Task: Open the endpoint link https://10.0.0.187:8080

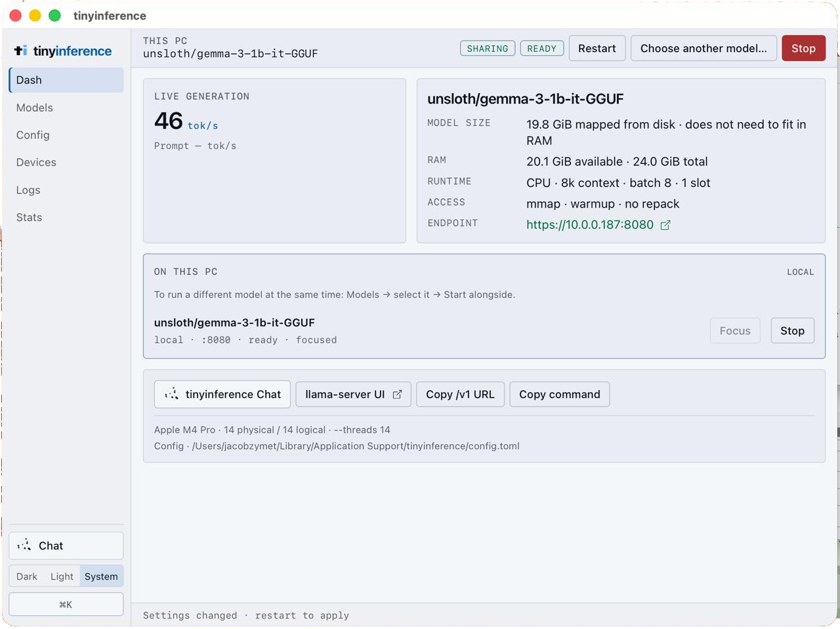Action: (x=590, y=225)
